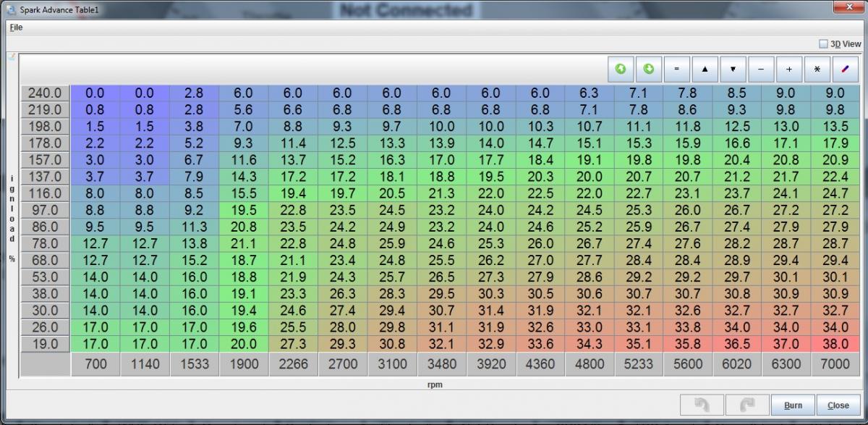Viewport: 868px width, 425px height.
Task: Click the green up-arrow toolbar icon
Action: click(621, 70)
